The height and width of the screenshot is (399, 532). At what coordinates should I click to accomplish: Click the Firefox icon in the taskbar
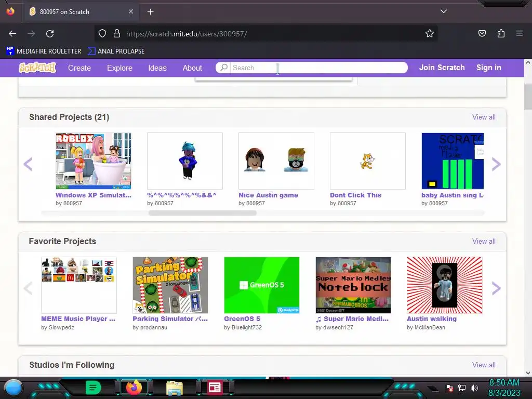click(x=134, y=388)
